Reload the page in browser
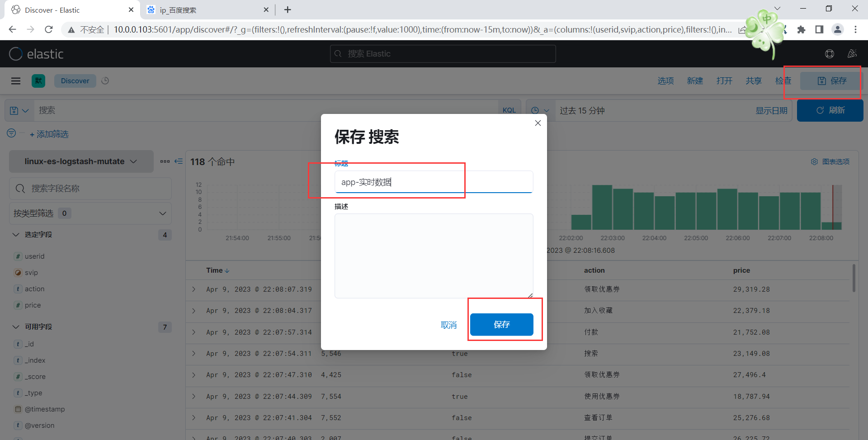This screenshot has height=440, width=868. (x=49, y=29)
